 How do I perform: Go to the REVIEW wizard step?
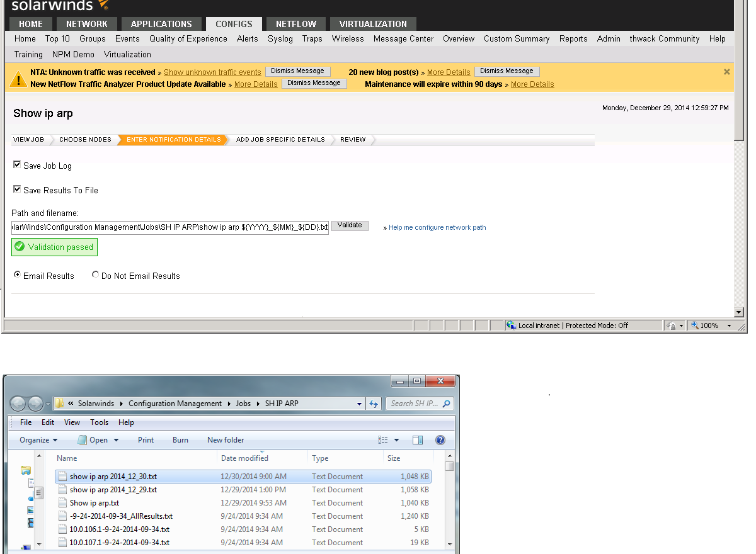point(353,140)
